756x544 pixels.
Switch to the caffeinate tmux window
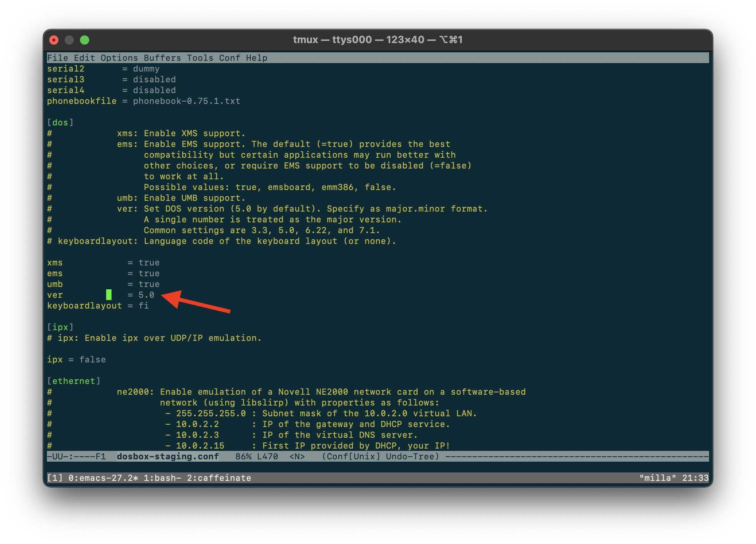point(219,477)
